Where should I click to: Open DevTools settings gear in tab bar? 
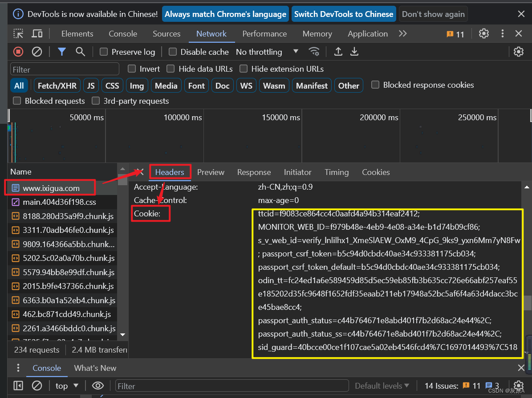click(x=484, y=33)
